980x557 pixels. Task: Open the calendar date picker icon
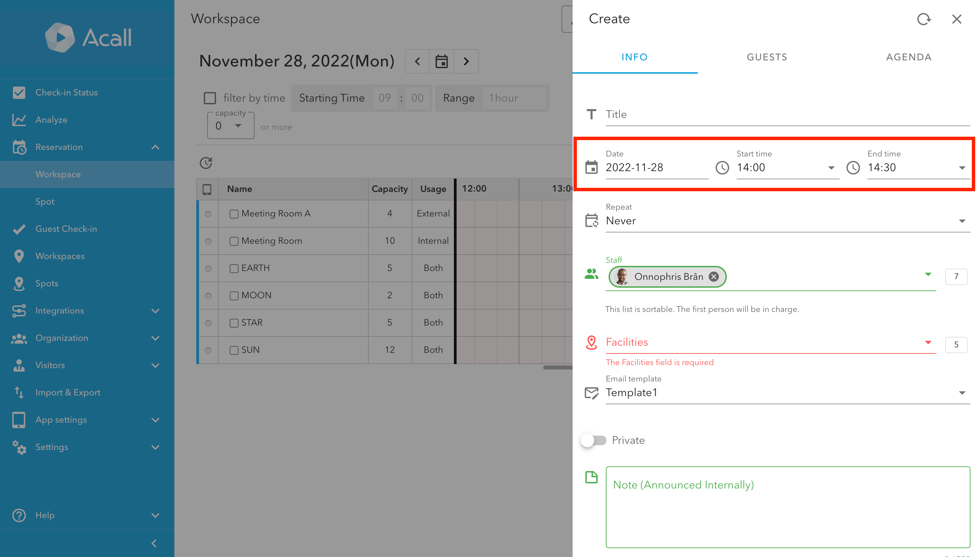[x=442, y=61]
